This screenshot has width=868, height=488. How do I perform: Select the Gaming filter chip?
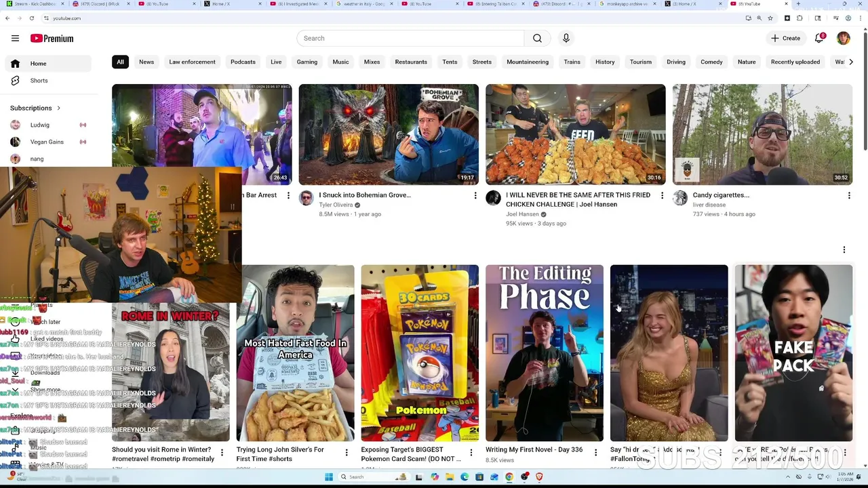click(307, 62)
